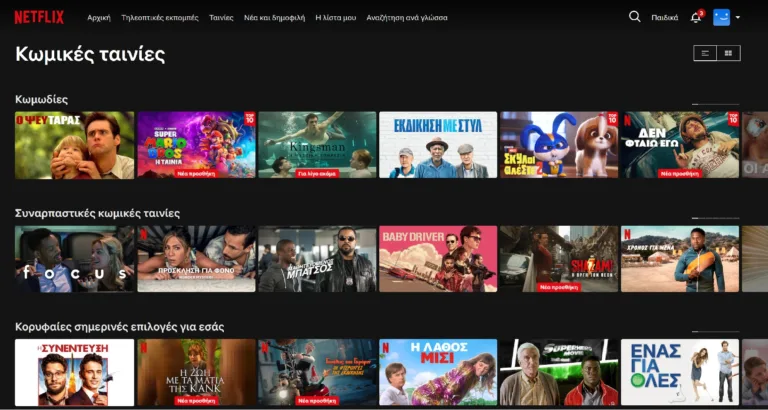Open the Μπάτσος movie thumbnail
Image resolution: width=768 pixels, height=410 pixels.
tap(317, 259)
